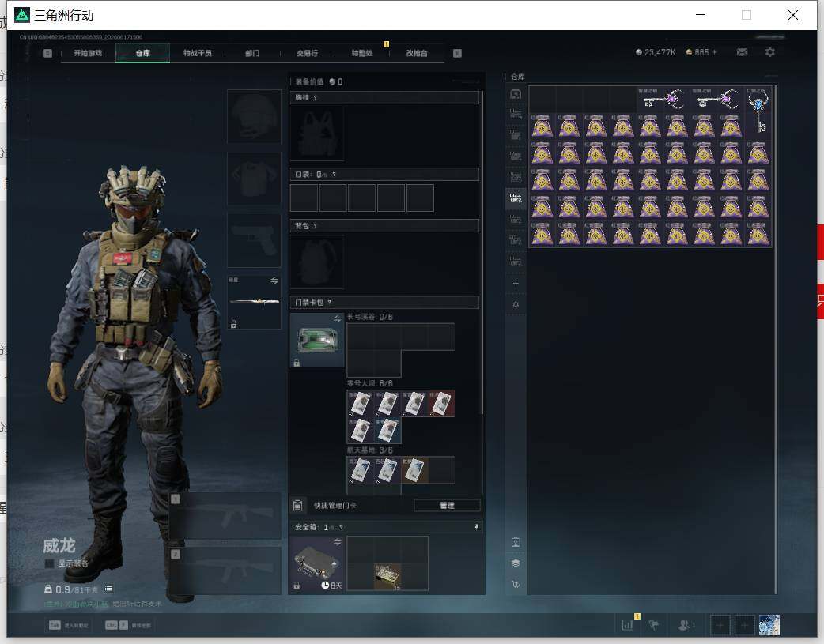Select the access card pouch case
This screenshot has width=824, height=644.
(317, 340)
